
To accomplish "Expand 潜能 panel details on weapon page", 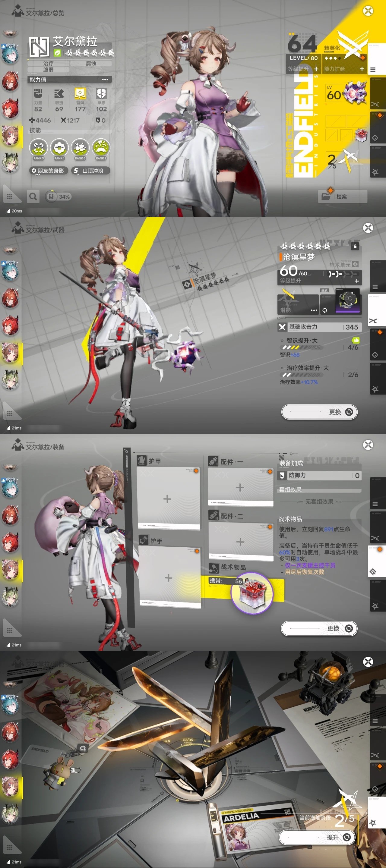I will click(314, 310).
